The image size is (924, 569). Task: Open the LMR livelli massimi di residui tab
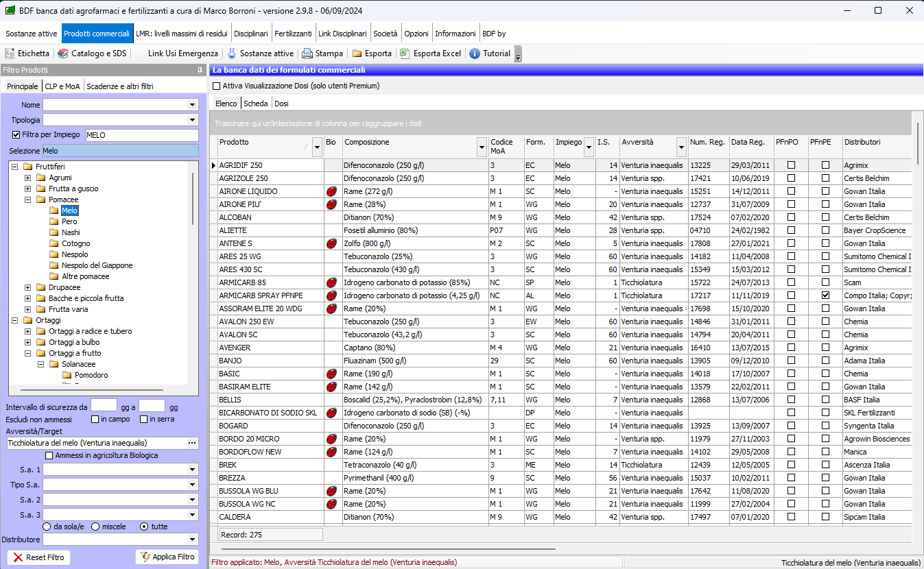[x=182, y=34]
